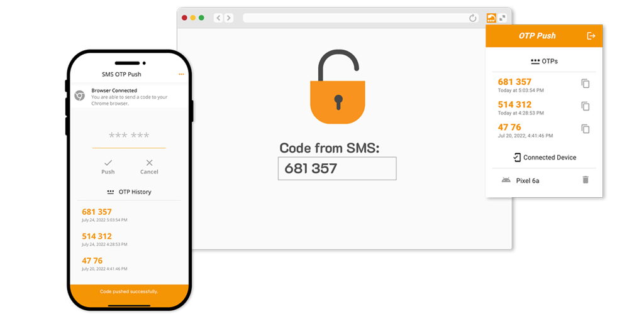This screenshot has width=644, height=314.
Task: Click the Code from SMS input field
Action: coord(337,168)
